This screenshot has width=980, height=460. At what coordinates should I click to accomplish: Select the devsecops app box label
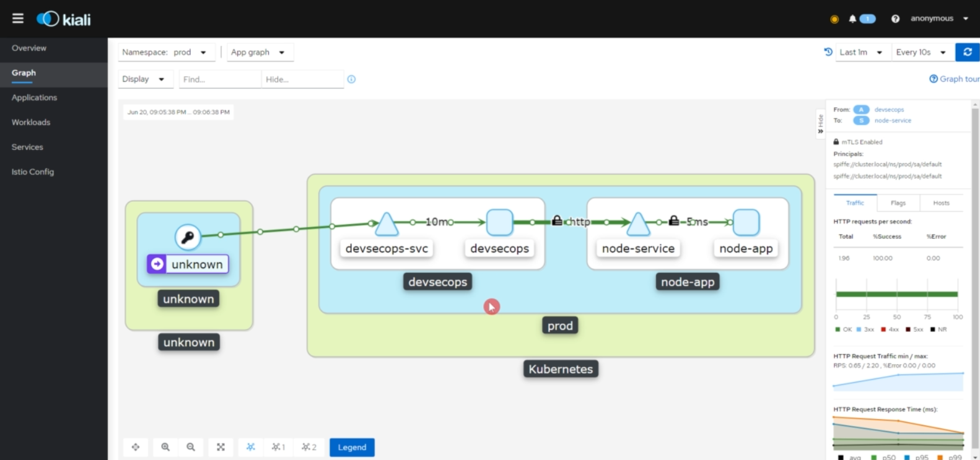pos(437,282)
